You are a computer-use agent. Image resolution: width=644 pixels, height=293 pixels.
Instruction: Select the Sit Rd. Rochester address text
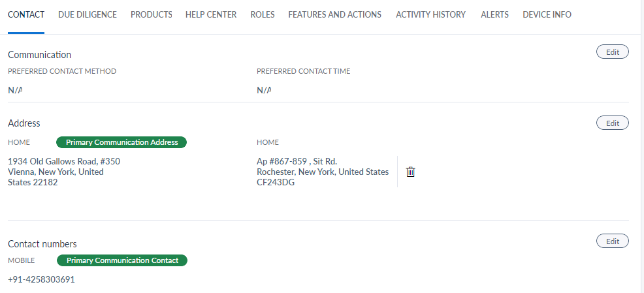(323, 172)
